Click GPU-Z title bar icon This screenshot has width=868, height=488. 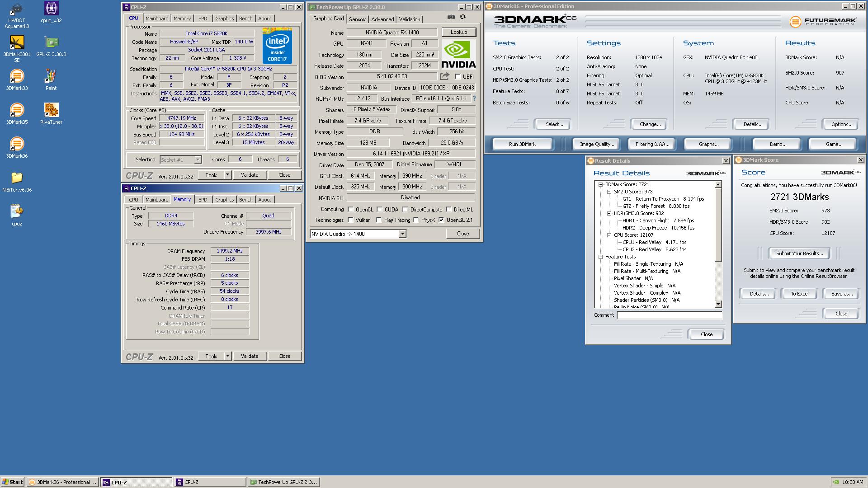pos(311,7)
